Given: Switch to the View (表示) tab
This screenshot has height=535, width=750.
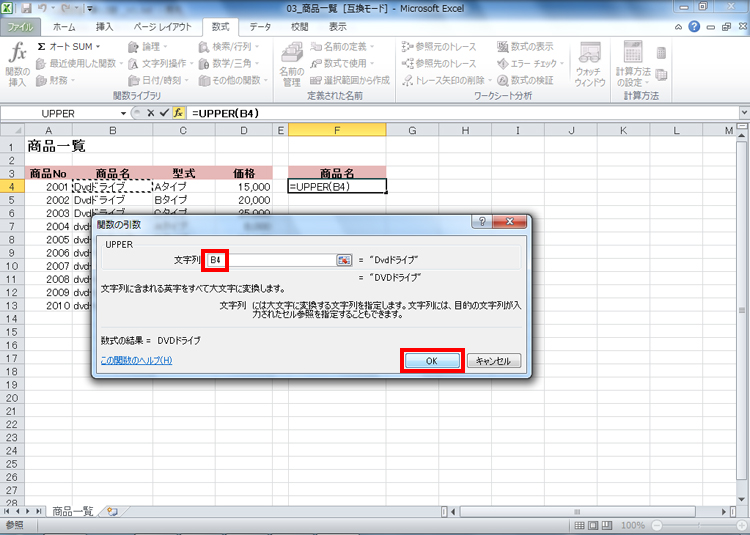Looking at the screenshot, I should coord(338,27).
